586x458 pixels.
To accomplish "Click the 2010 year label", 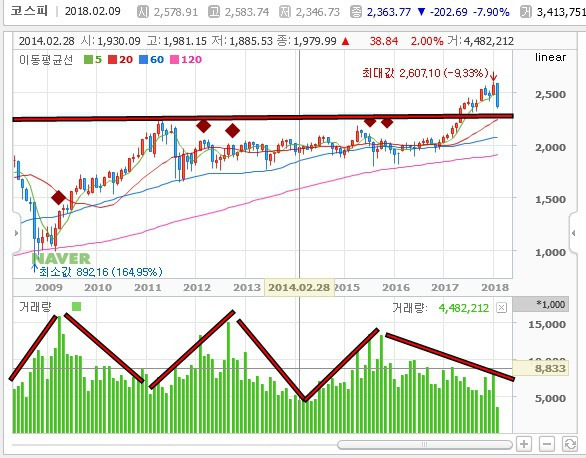I will (98, 287).
